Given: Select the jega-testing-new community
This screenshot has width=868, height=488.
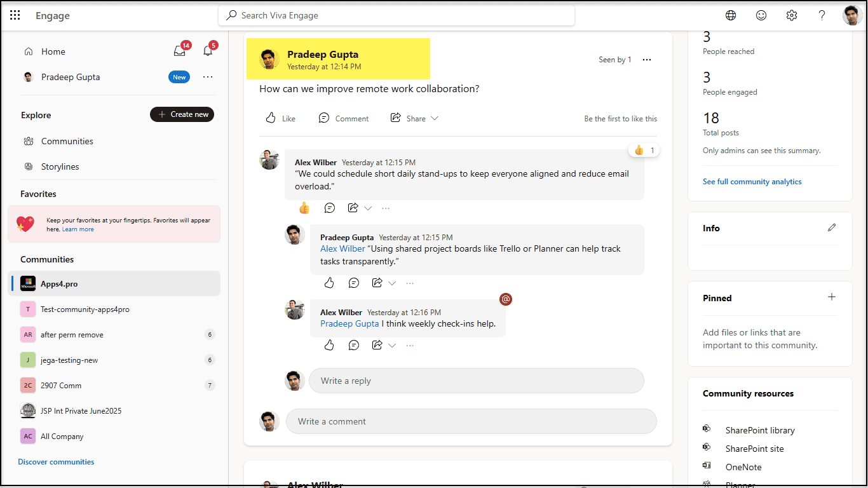Looking at the screenshot, I should click(69, 360).
